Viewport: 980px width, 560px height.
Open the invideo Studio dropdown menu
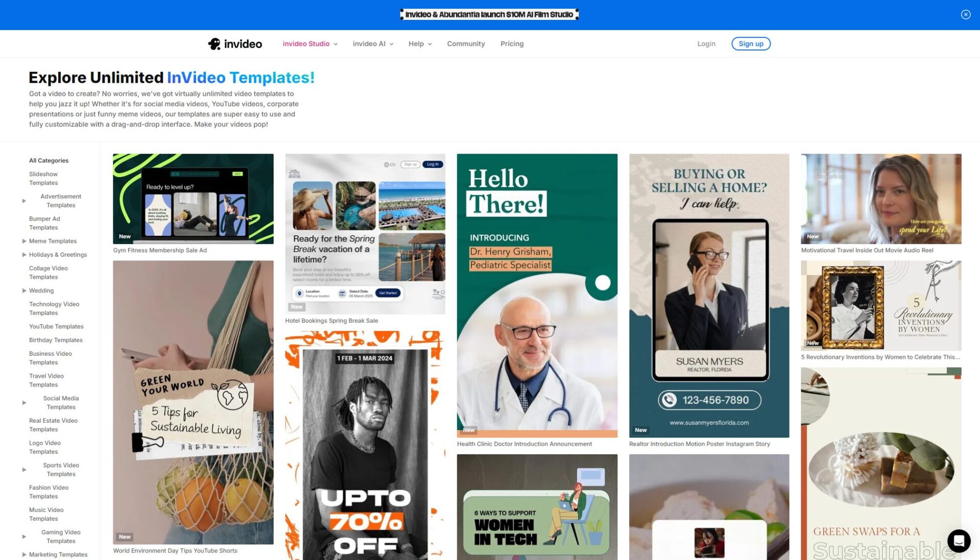310,44
